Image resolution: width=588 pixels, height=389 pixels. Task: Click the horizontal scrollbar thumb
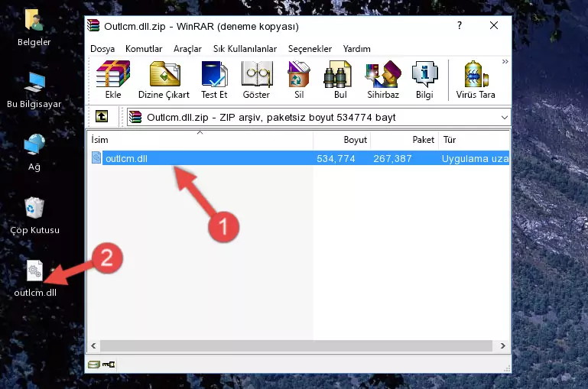[x=296, y=346]
